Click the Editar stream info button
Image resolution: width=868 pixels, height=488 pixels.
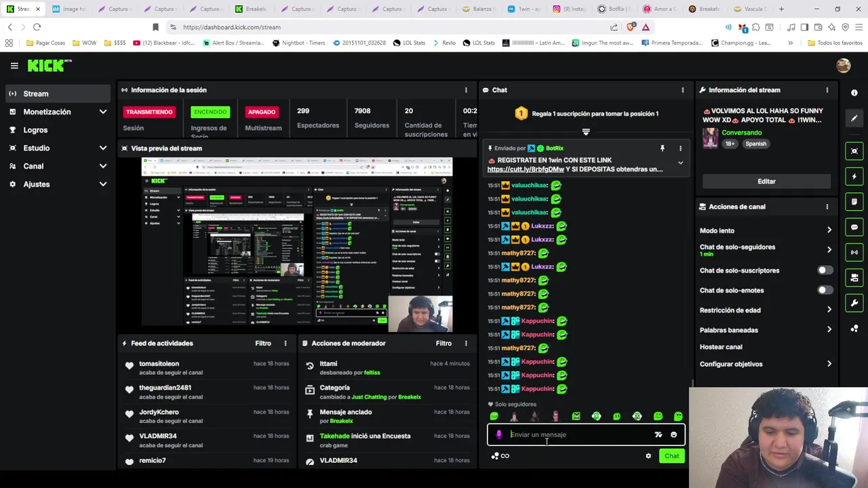click(x=766, y=182)
